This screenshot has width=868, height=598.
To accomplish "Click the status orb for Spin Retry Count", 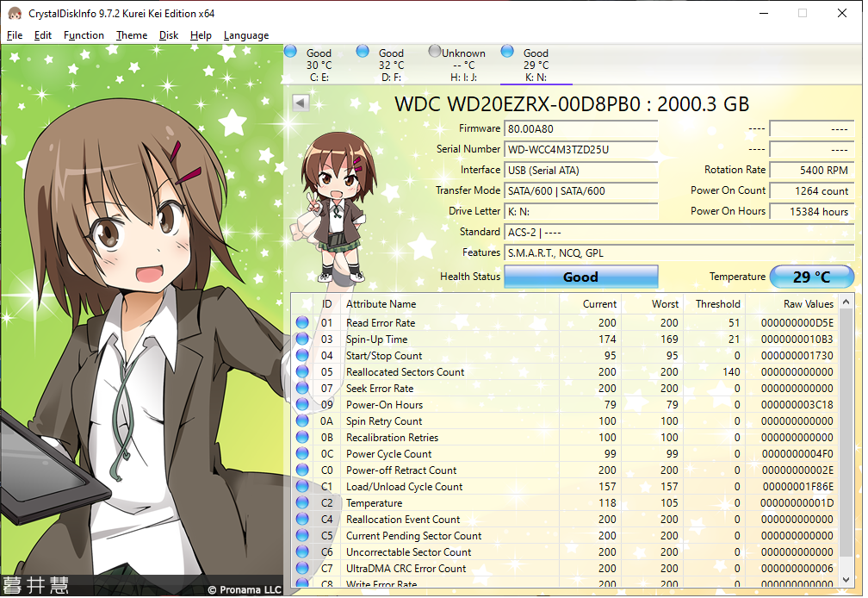I will [x=302, y=420].
